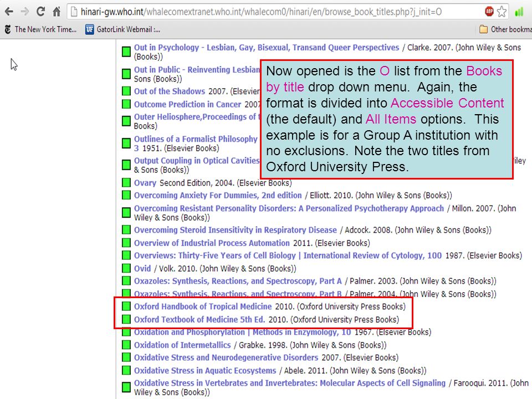The width and height of the screenshot is (532, 399).
Task: Open Oxidative Stress in Vertebrates and Invertebrates
Action: tap(289, 383)
